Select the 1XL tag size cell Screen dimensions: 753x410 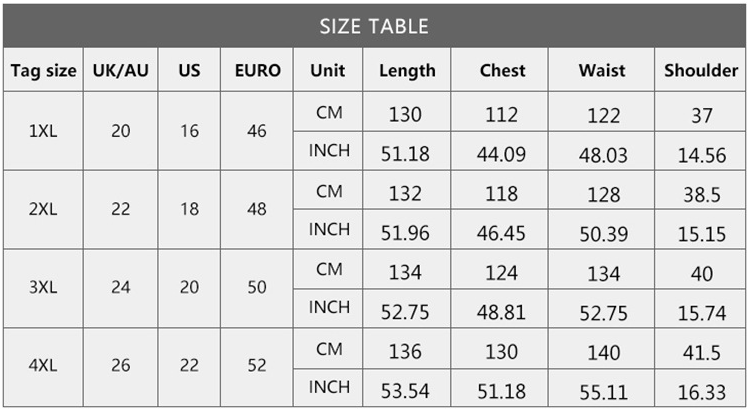pyautogui.click(x=43, y=131)
